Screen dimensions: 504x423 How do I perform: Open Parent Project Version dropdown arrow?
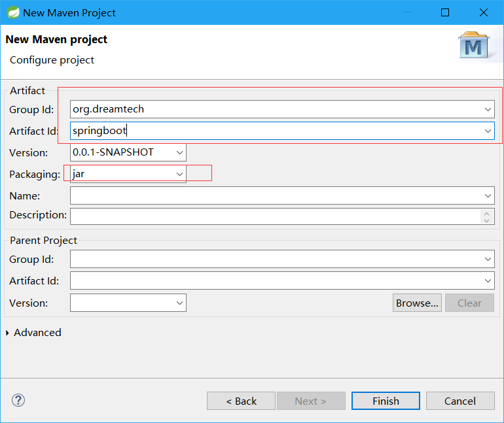(180, 303)
